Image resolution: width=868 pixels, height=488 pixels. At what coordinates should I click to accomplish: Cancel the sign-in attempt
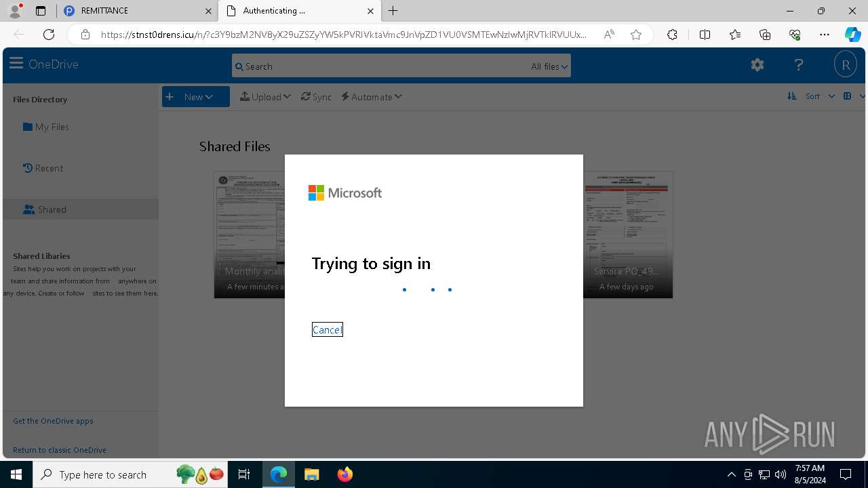pos(328,329)
